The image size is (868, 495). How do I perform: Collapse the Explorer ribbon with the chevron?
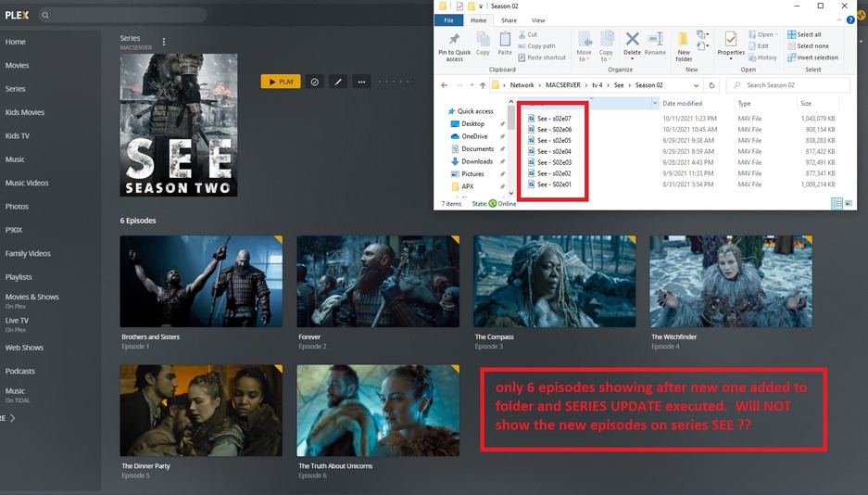pyautogui.click(x=839, y=20)
